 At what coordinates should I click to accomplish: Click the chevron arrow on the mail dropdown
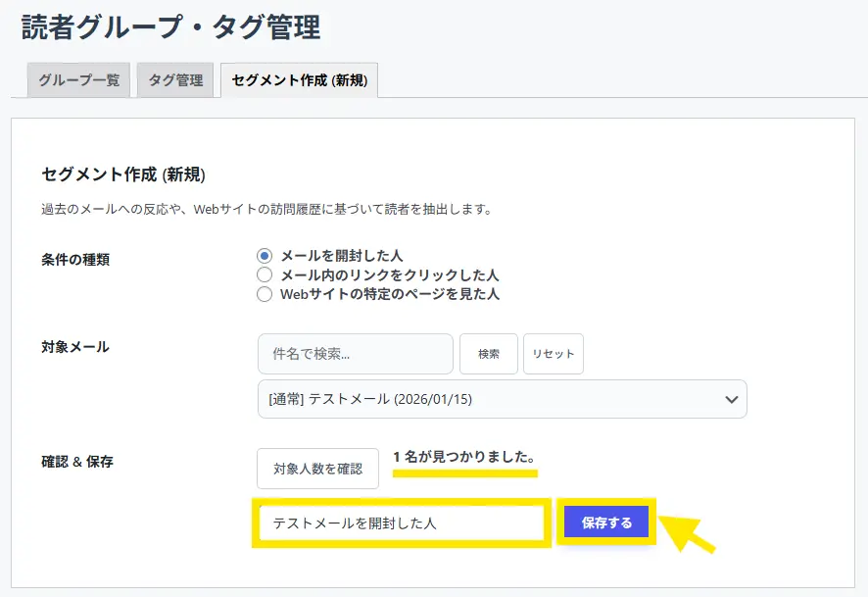click(730, 399)
